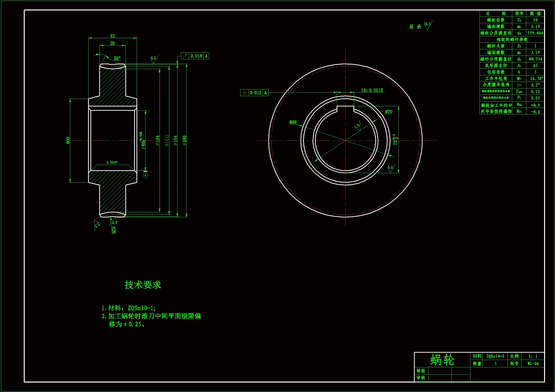This screenshot has width=555, height=392.
Task: Select the 30° angle dimension
Action: [117, 58]
